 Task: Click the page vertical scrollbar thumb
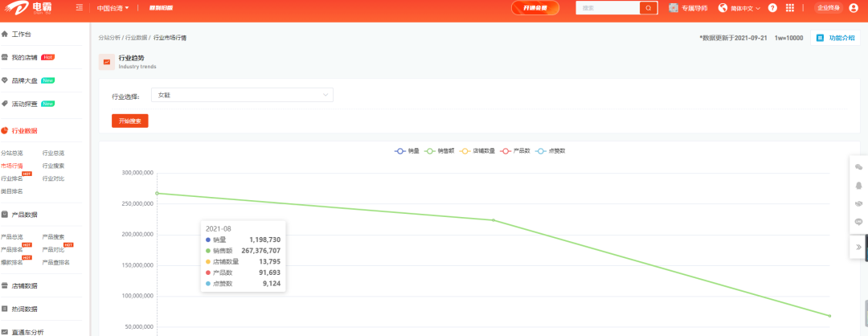pyautogui.click(x=866, y=313)
